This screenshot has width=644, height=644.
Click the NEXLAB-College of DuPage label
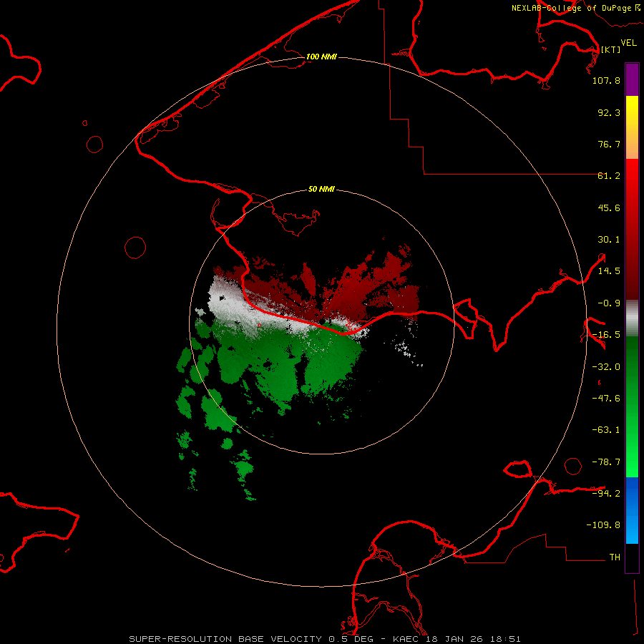pyautogui.click(x=576, y=8)
